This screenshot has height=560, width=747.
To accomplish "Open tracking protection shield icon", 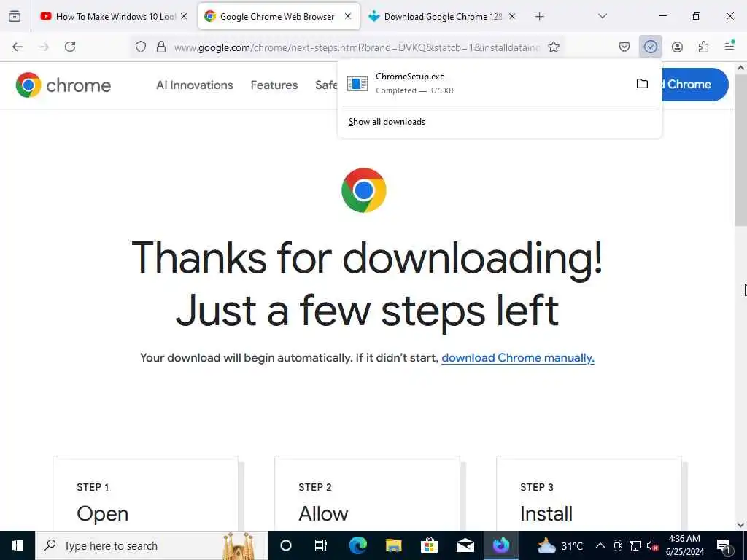I will point(141,47).
